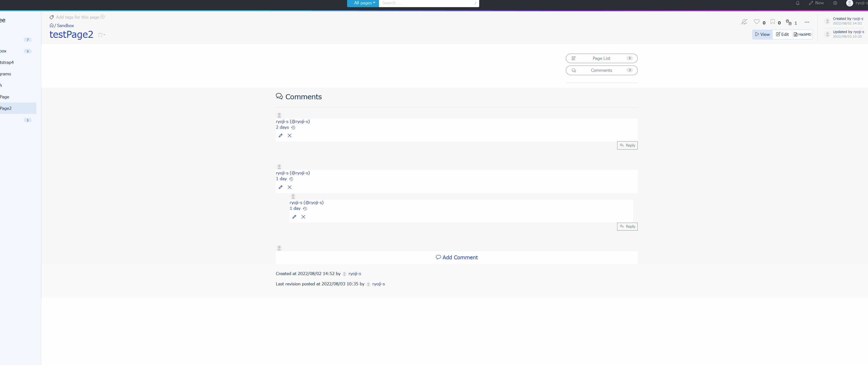Edit the nested reply comment
Screen dimensions: 868x365
tap(294, 217)
